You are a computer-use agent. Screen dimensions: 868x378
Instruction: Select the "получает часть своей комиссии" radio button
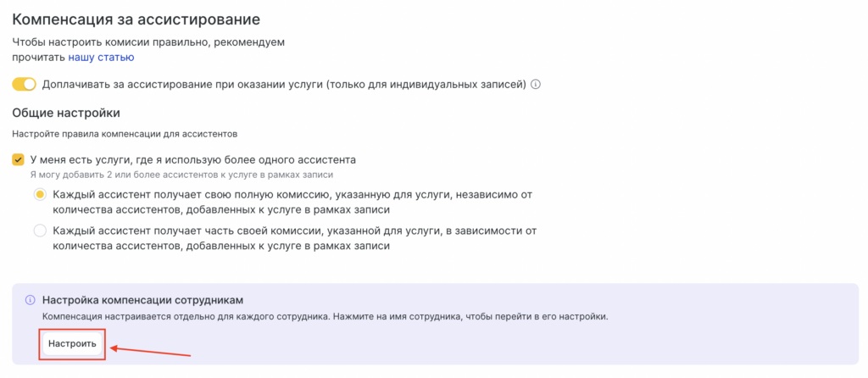click(40, 231)
